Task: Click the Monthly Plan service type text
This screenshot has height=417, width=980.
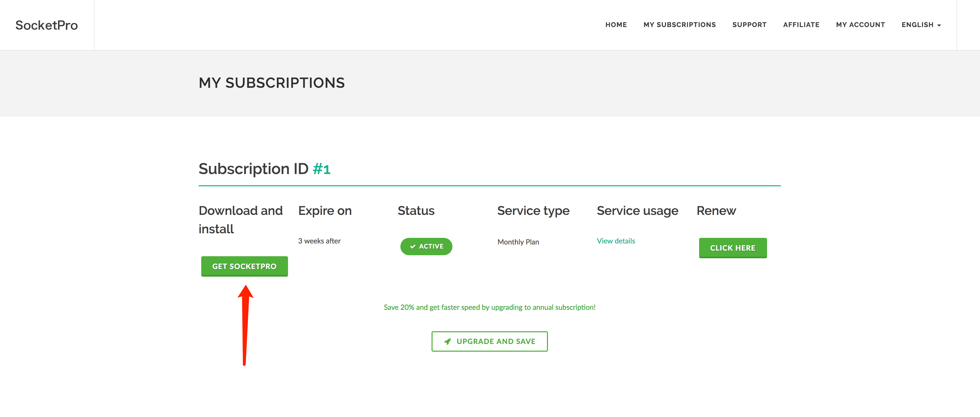Action: click(x=518, y=242)
